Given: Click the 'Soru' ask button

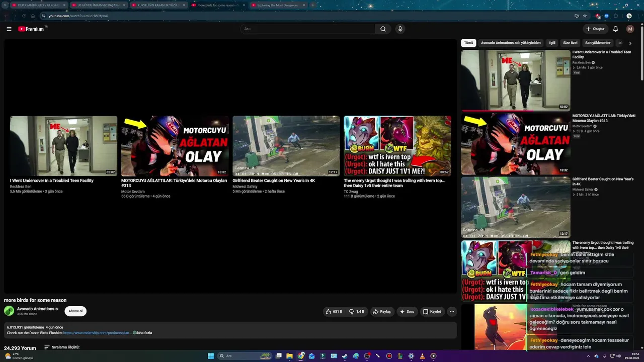Looking at the screenshot, I should 407,312.
